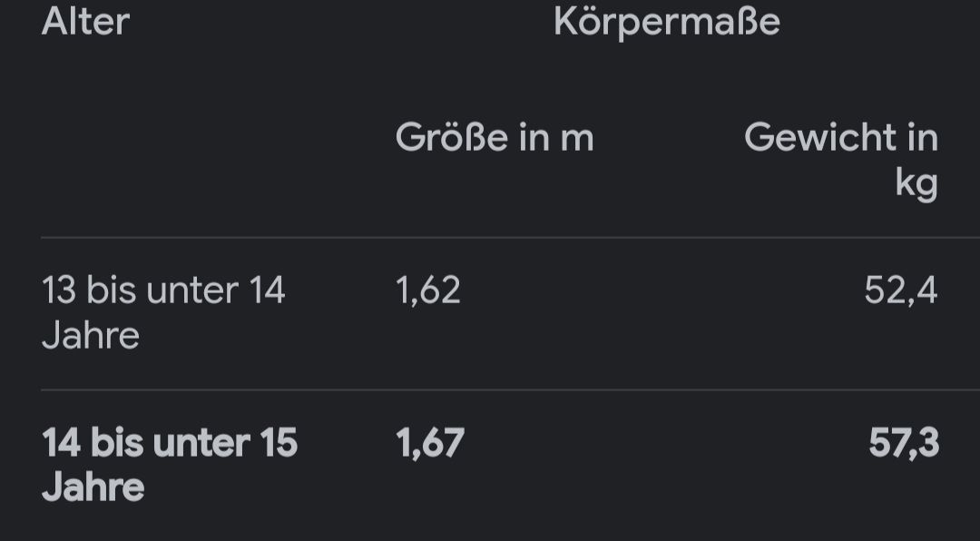Select the bold "14 bis unter 15" line
Screen dimensions: 980x541
coord(170,443)
